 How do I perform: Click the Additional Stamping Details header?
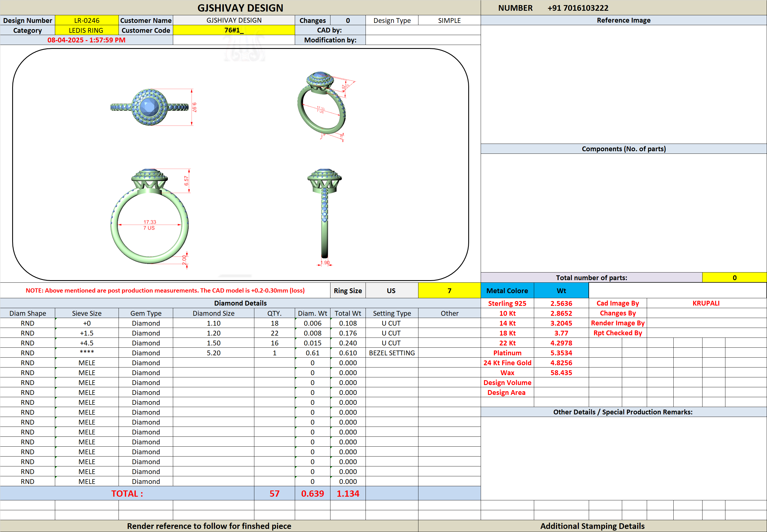592,526
